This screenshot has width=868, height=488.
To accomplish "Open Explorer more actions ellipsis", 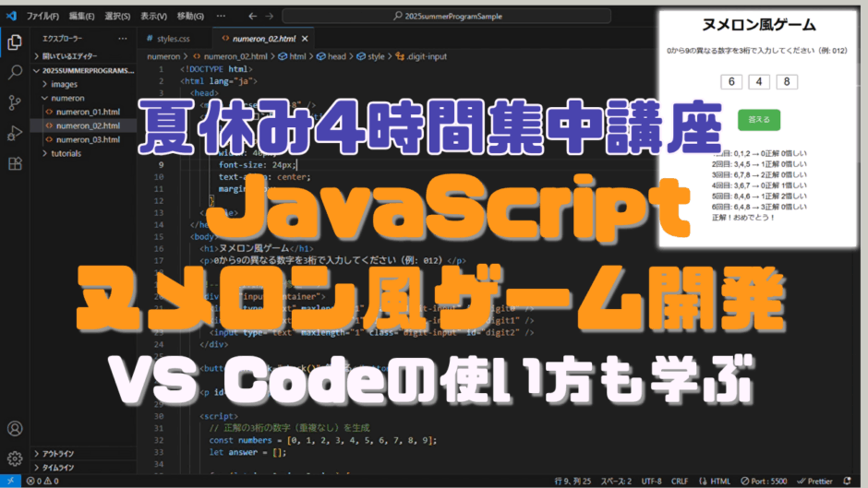I will point(123,39).
